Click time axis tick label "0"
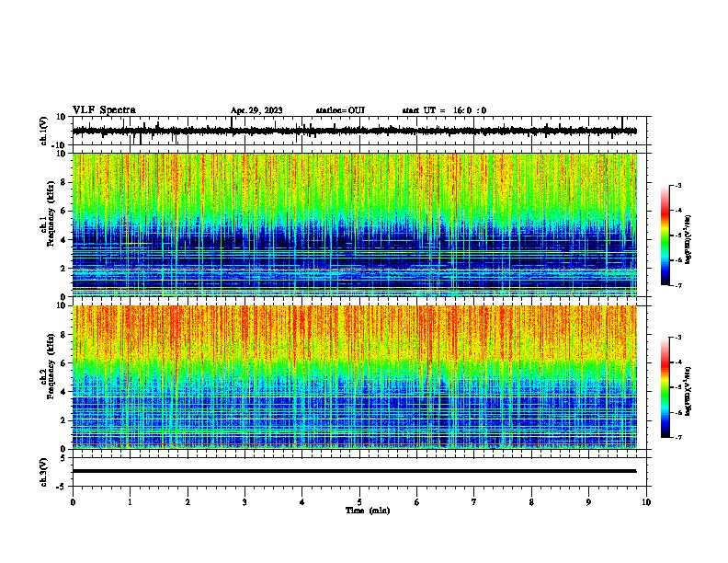This screenshot has width=728, height=563. tap(73, 502)
